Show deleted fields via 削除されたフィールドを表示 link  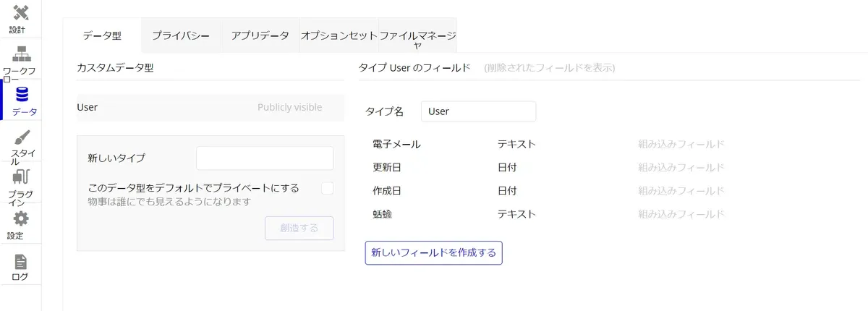click(x=550, y=68)
